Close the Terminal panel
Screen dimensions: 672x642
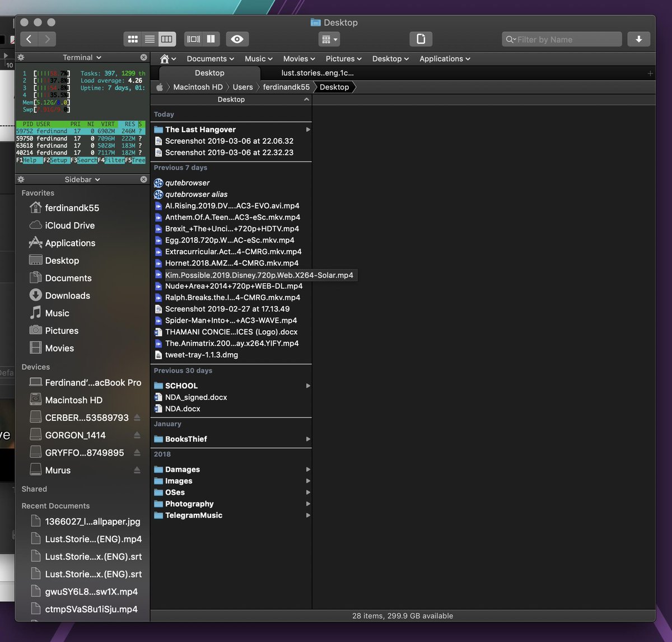click(144, 58)
